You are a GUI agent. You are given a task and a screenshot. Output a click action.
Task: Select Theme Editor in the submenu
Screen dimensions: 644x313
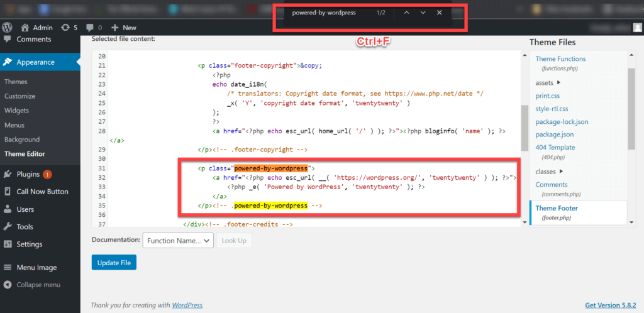(25, 154)
